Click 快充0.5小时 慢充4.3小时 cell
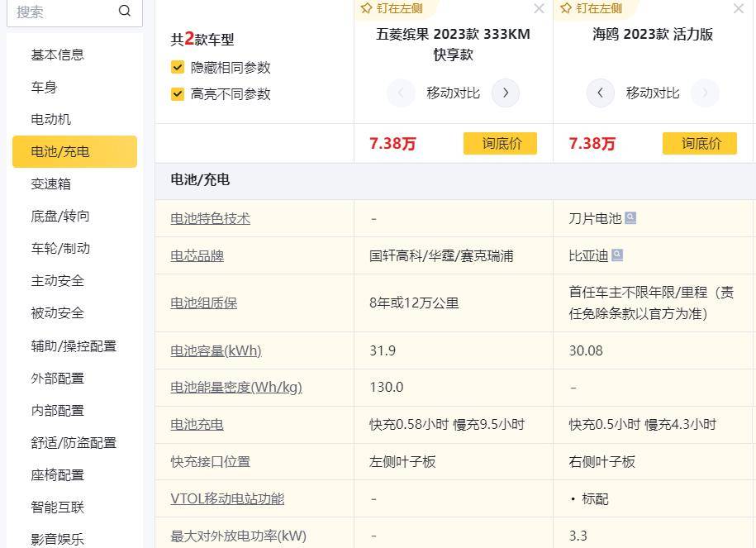756x548 pixels. click(643, 425)
